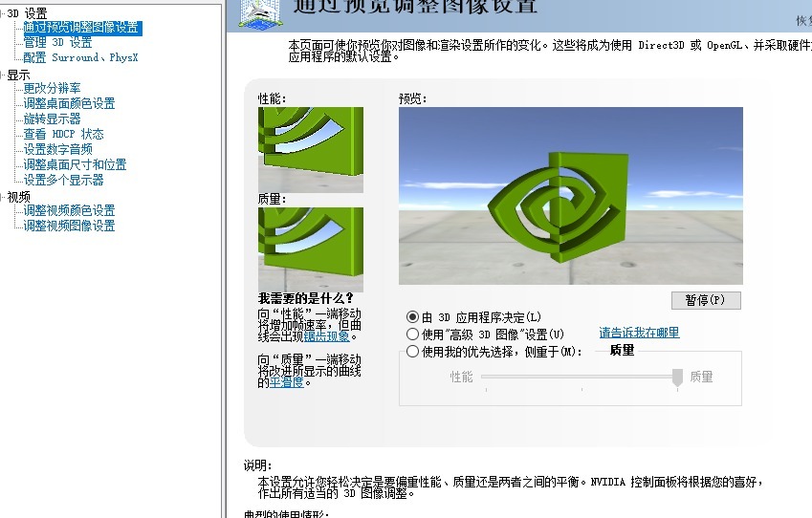Click the 暂停(P) button
This screenshot has width=812, height=518.
point(706,300)
